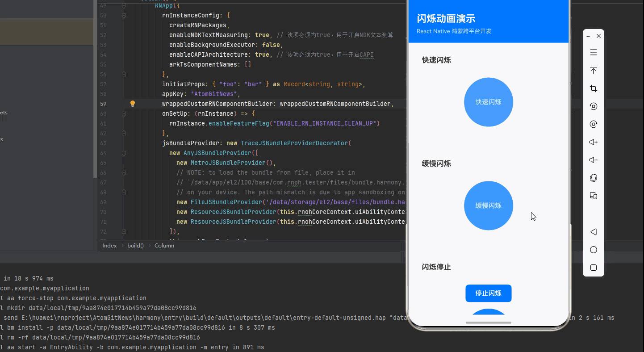Click "FileJSBundleProvider" on line 69
Image resolution: width=644 pixels, height=352 pixels.
tap(226, 202)
